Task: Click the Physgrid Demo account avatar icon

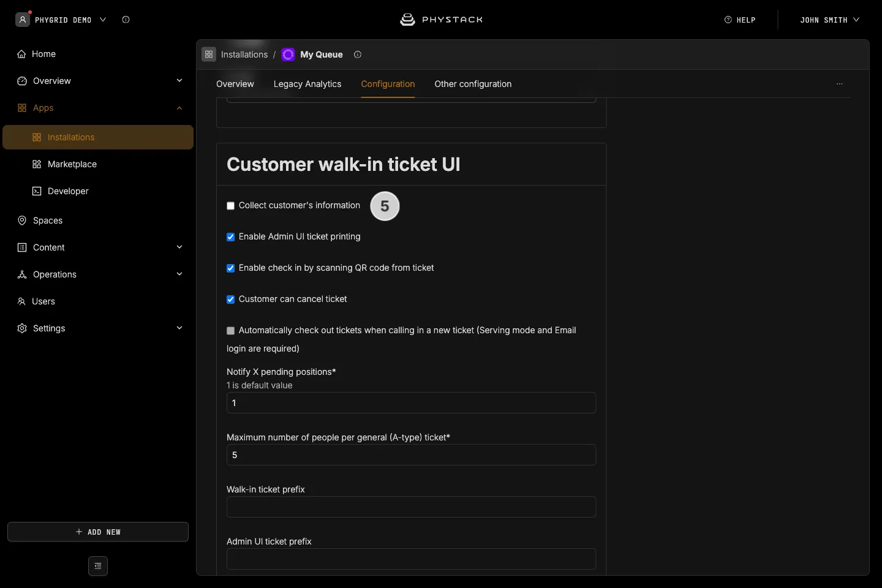Action: [23, 20]
